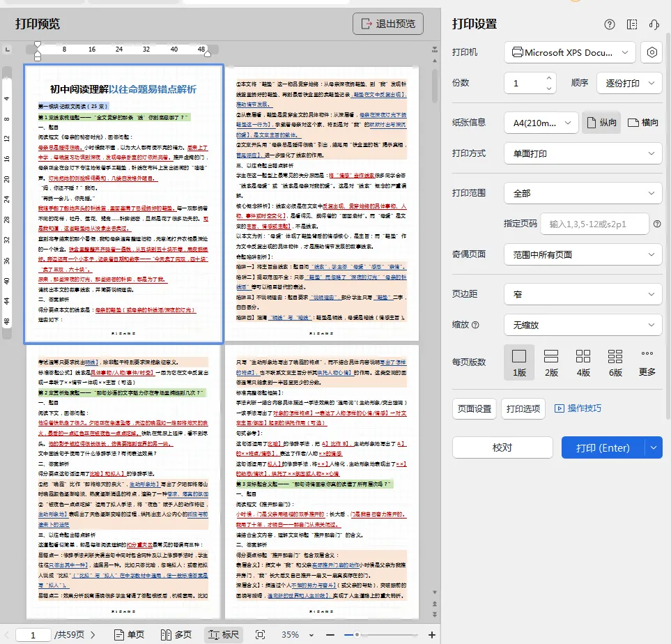671x644 pixels.
Task: Switch to 多页 multi-page view
Action: pos(176,635)
